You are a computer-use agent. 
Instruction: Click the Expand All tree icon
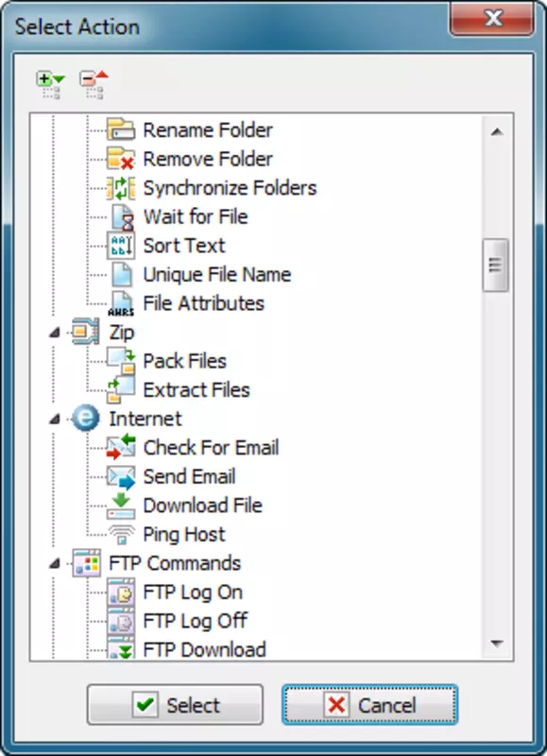(x=50, y=85)
